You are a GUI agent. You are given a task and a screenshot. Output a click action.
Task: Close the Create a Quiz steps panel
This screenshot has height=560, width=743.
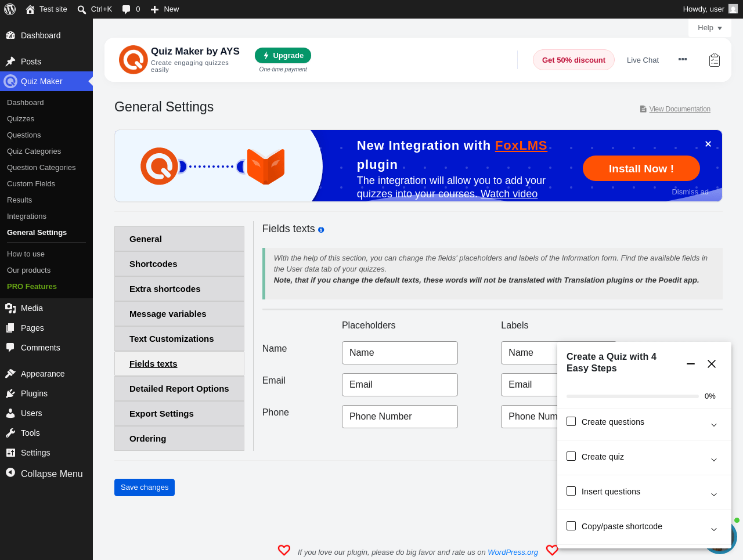712,364
